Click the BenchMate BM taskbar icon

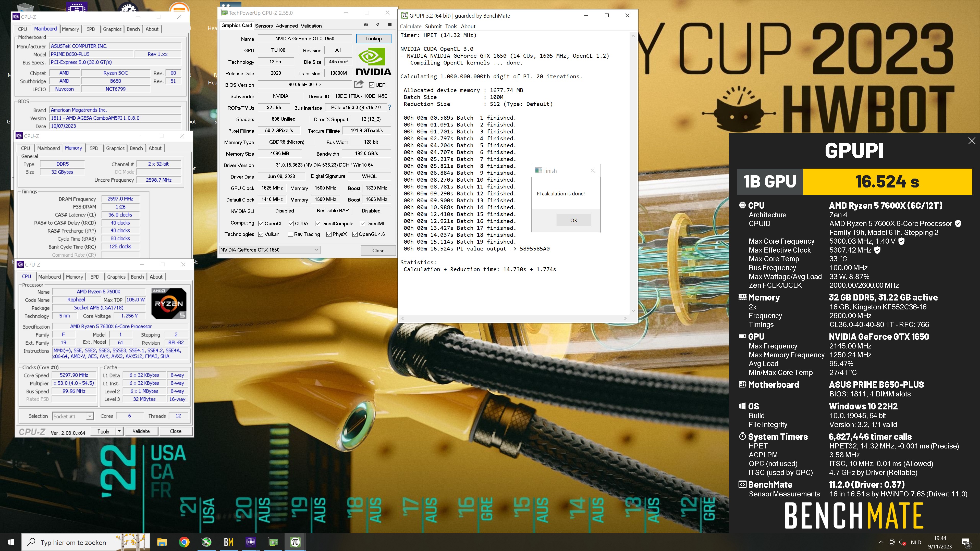coord(229,542)
